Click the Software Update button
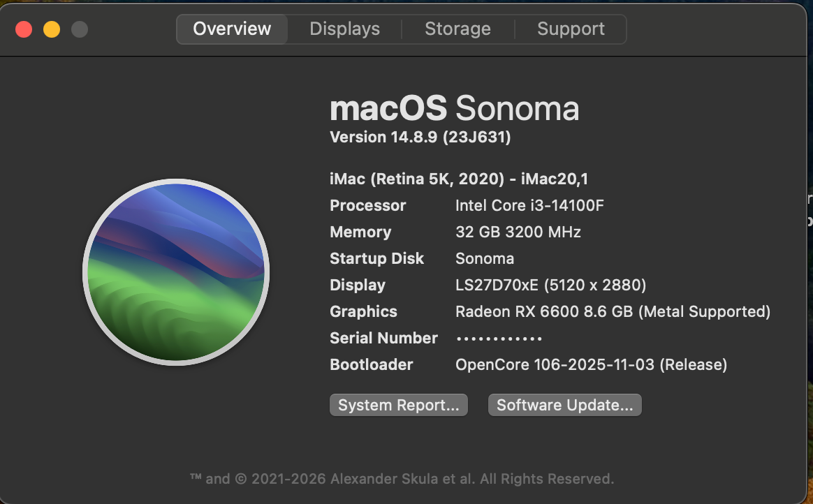This screenshot has height=504, width=813. pyautogui.click(x=564, y=405)
